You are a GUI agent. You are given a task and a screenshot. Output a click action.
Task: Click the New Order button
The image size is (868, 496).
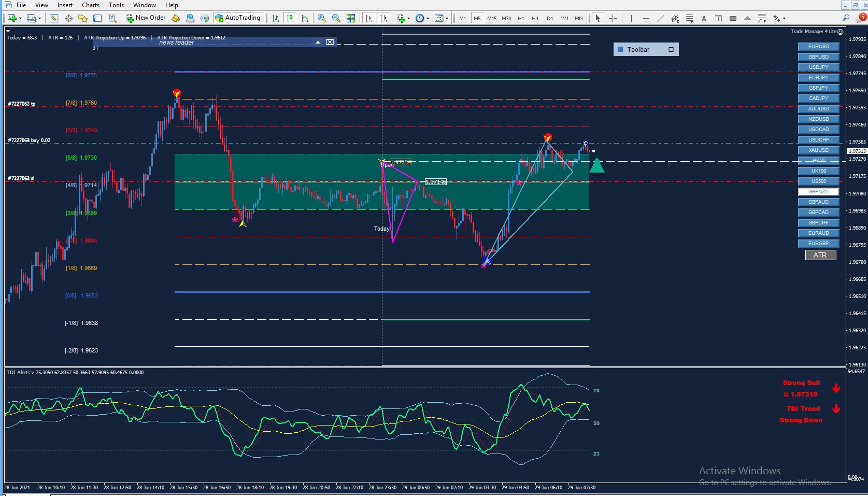tap(146, 18)
